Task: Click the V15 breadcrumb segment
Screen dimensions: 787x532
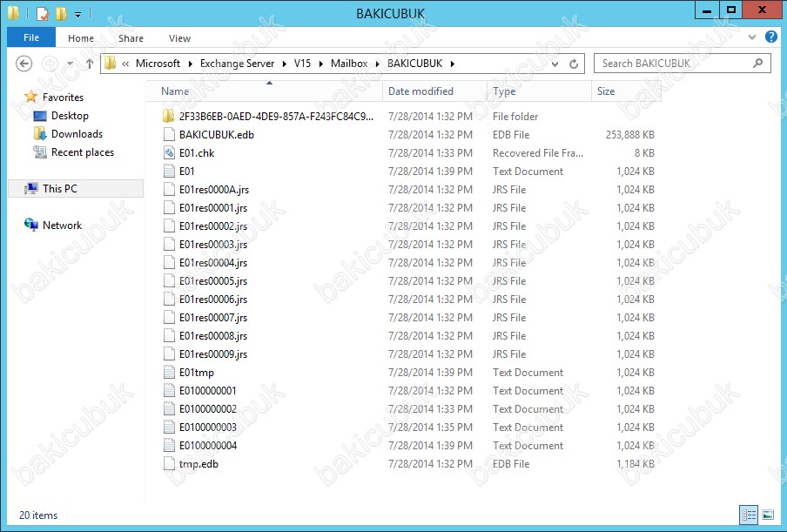Action: pyautogui.click(x=302, y=64)
